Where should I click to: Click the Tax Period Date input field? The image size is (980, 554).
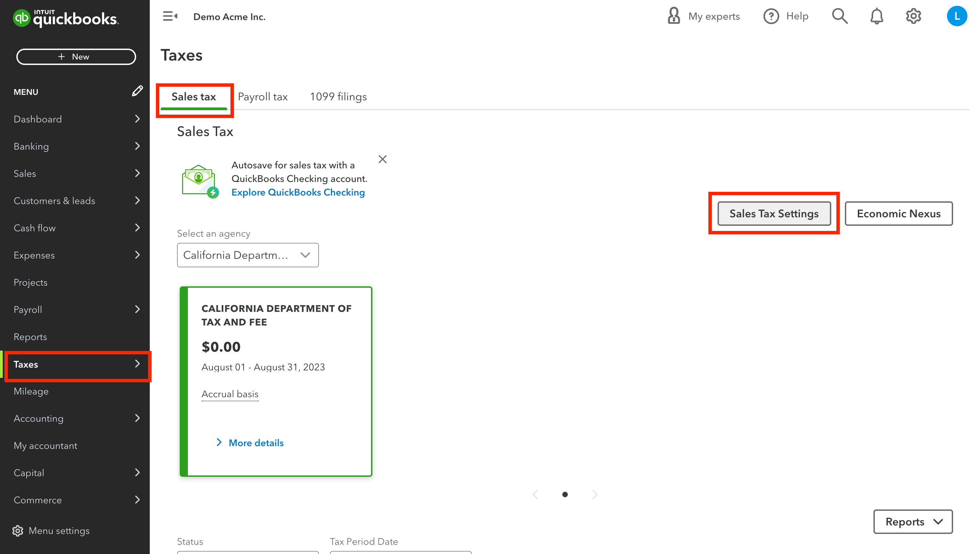(400, 553)
